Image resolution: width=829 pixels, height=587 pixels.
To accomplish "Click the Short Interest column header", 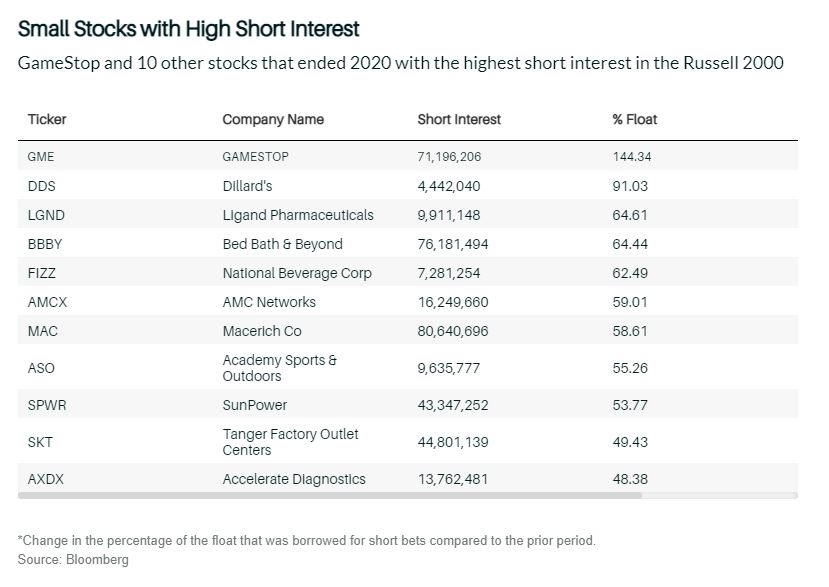I will (459, 119).
